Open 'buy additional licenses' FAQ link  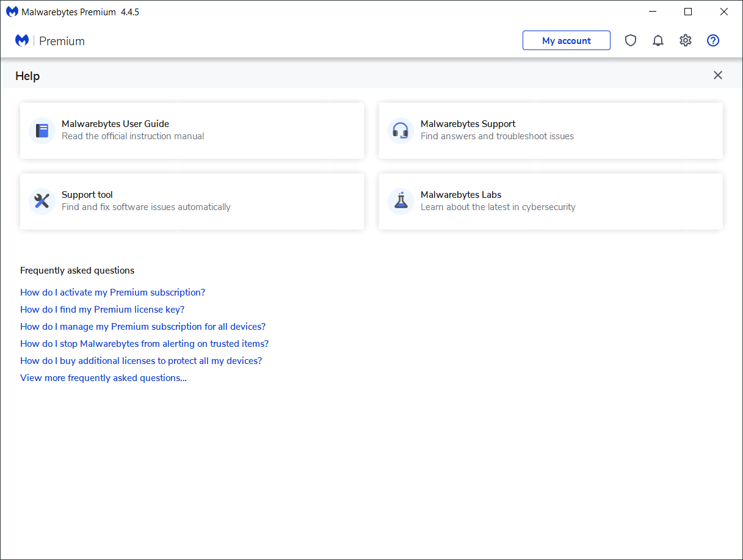[x=141, y=360]
